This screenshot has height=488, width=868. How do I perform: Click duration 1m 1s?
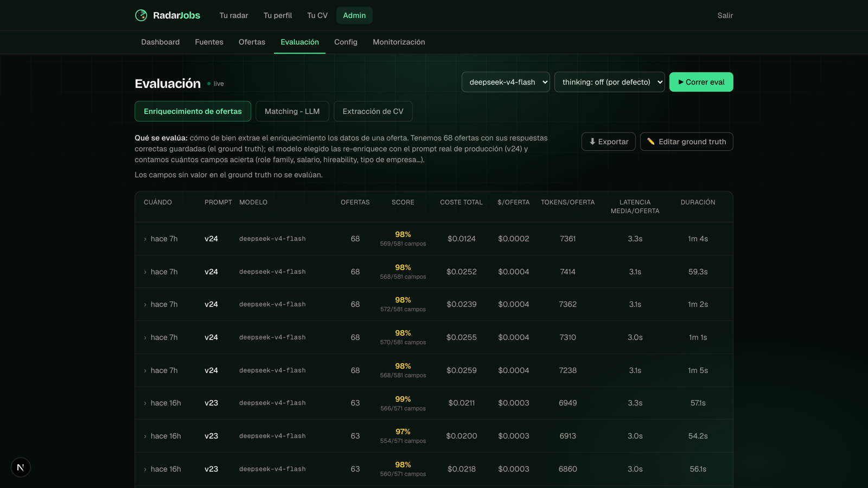point(698,337)
